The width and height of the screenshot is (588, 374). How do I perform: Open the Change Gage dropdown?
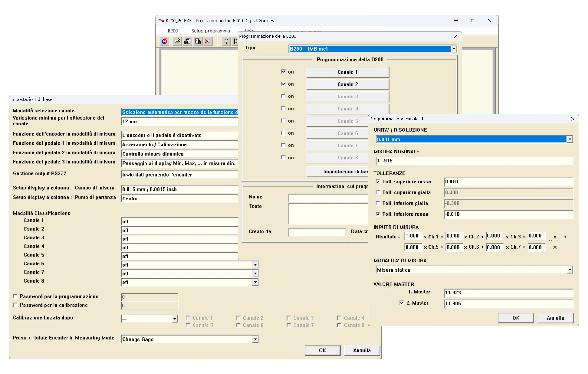255,339
